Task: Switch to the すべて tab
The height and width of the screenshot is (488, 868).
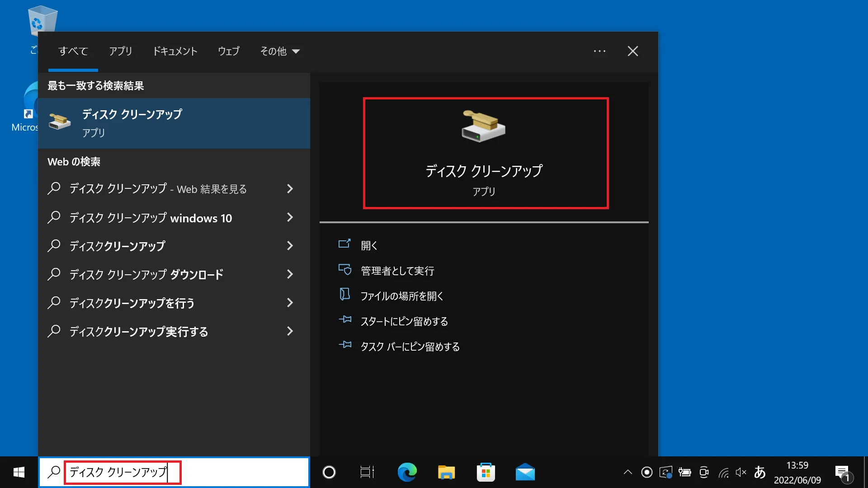Action: pyautogui.click(x=73, y=51)
